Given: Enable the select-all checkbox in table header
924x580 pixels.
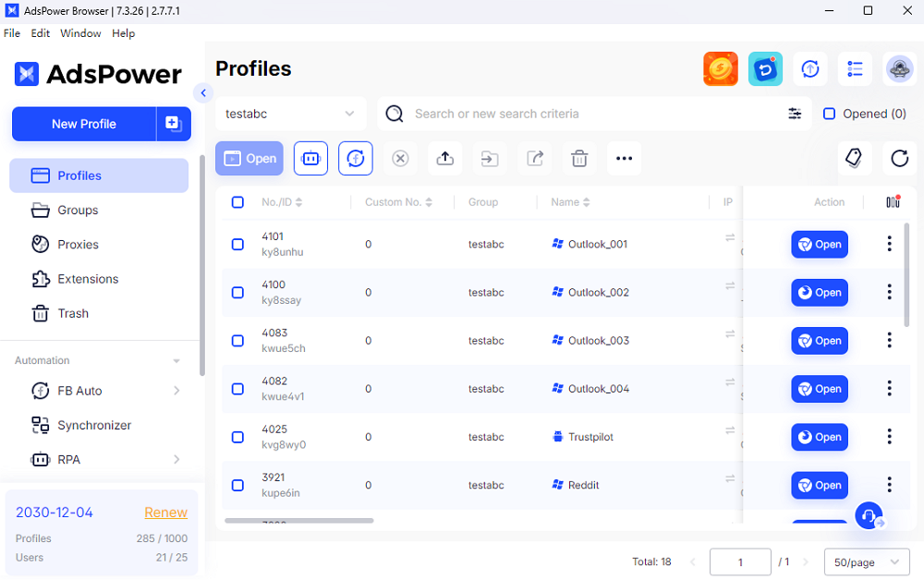Looking at the screenshot, I should pyautogui.click(x=237, y=202).
